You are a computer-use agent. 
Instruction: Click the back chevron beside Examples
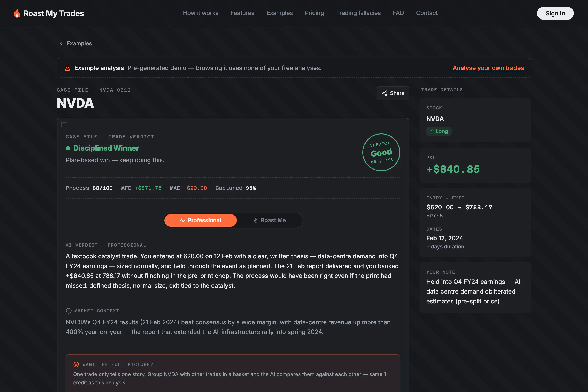coord(61,43)
